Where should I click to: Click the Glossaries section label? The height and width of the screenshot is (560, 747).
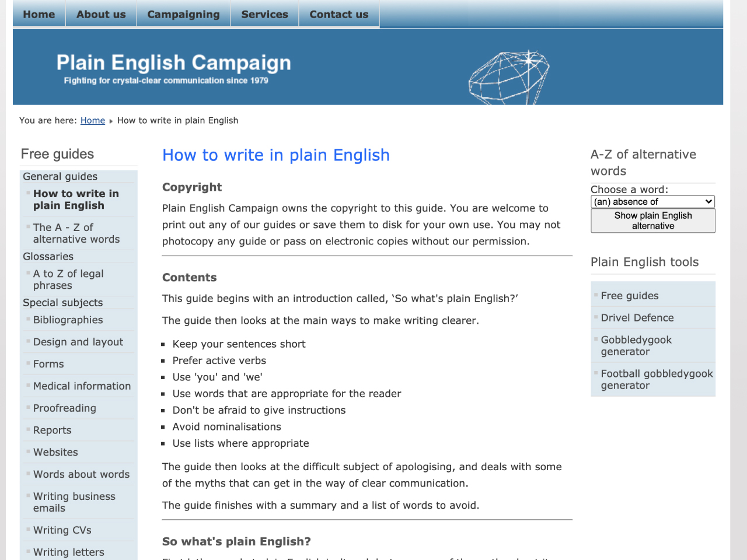pos(48,257)
